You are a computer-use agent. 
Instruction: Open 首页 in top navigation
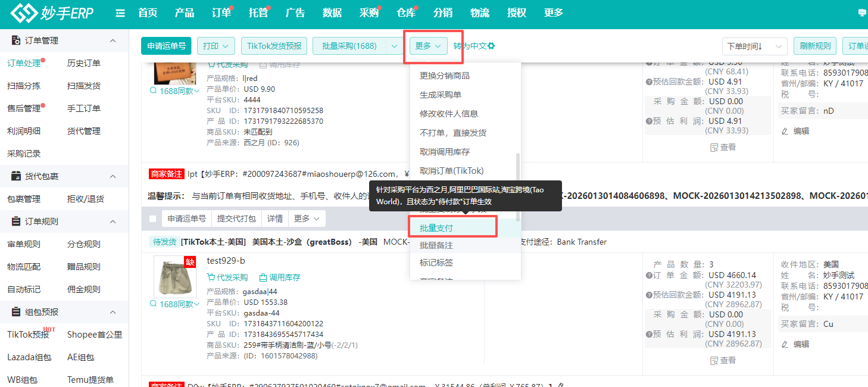pos(148,13)
